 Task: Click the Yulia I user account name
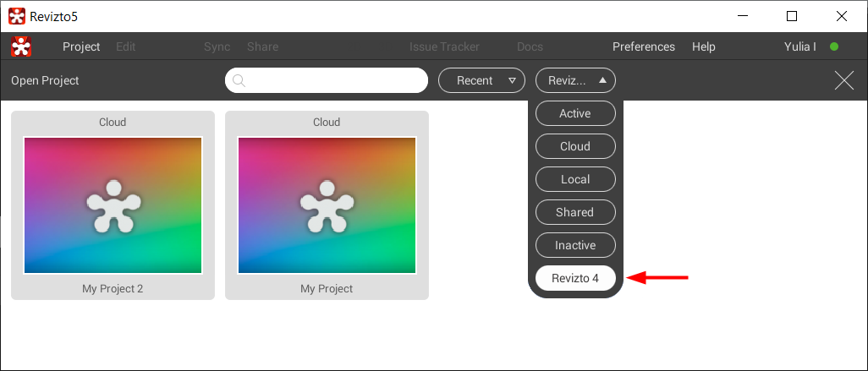799,46
